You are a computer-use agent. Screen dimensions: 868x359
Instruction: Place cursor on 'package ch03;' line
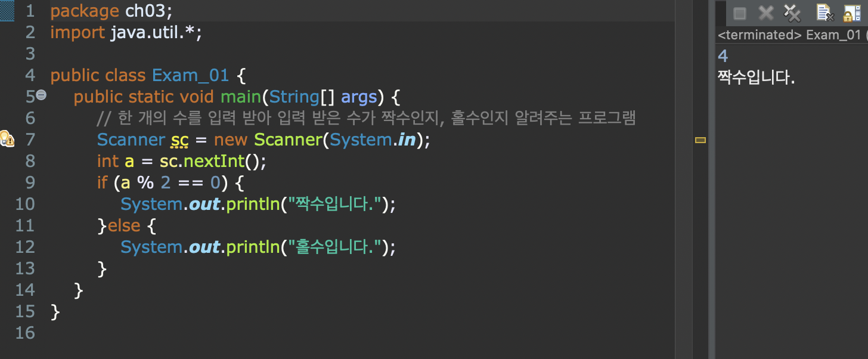click(x=111, y=11)
